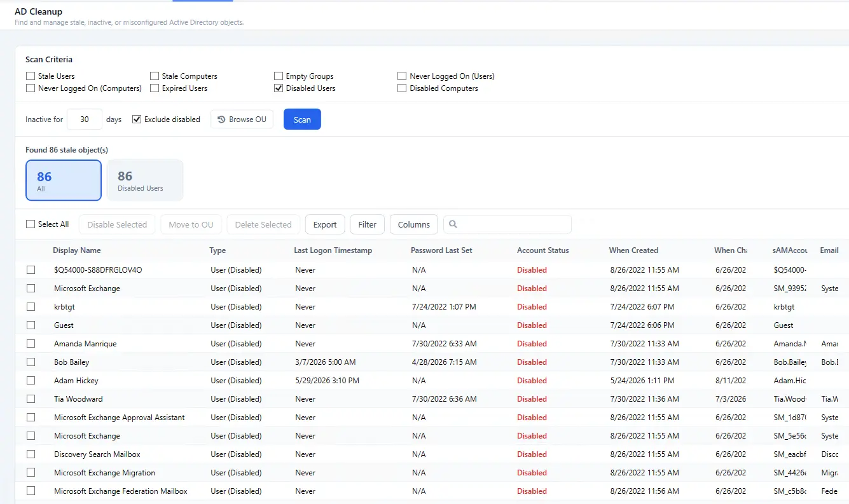
Task: Click Microsoft Exchange Migration row name
Action: pyautogui.click(x=104, y=473)
